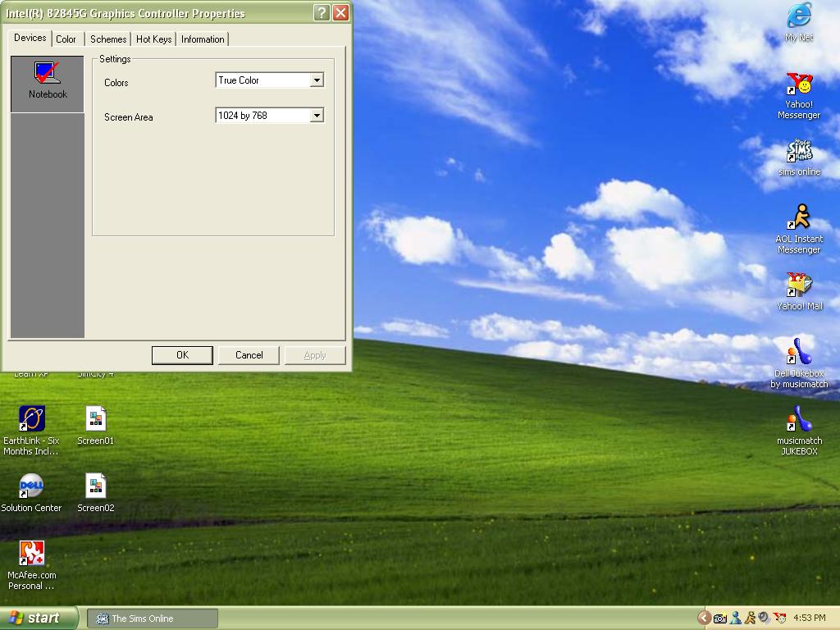840x630 pixels.
Task: Select the EarthLink Six Months desktop shortcut
Action: pos(31,431)
